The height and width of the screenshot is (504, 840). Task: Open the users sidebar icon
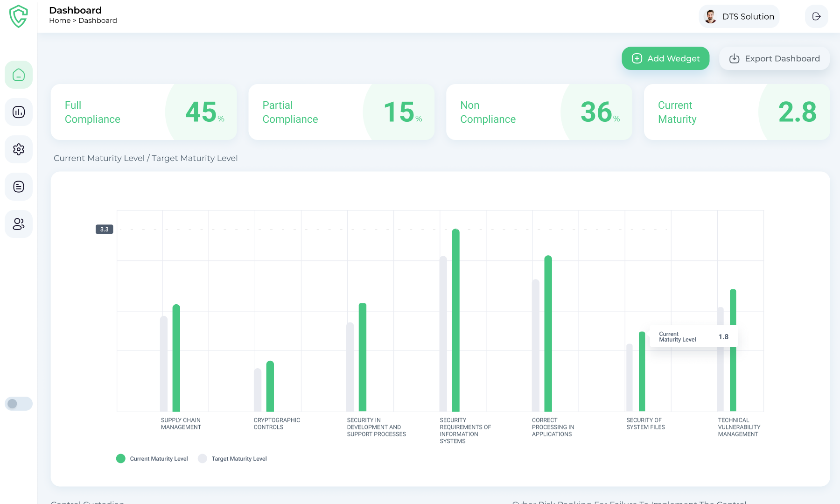tap(19, 224)
